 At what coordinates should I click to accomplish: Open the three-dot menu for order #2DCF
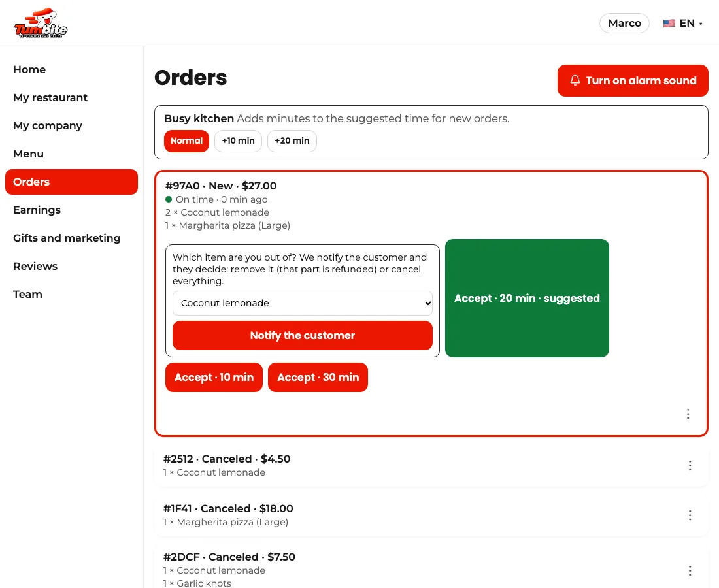pyautogui.click(x=690, y=570)
